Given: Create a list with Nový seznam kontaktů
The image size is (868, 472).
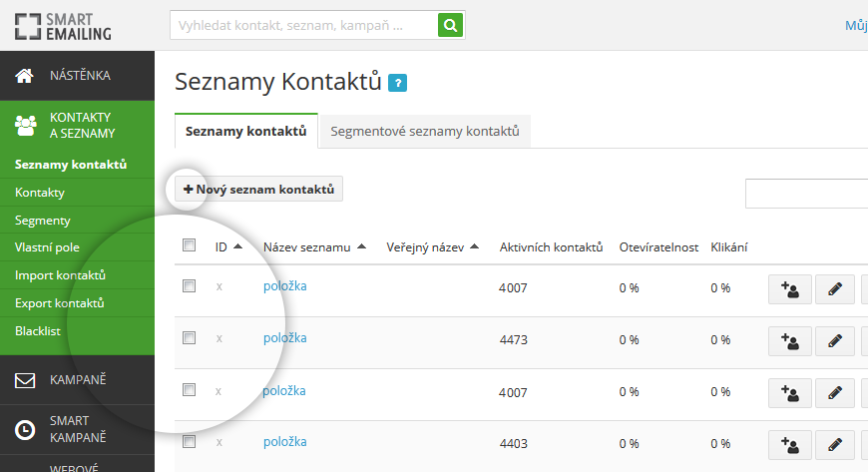Looking at the screenshot, I should coord(258,189).
